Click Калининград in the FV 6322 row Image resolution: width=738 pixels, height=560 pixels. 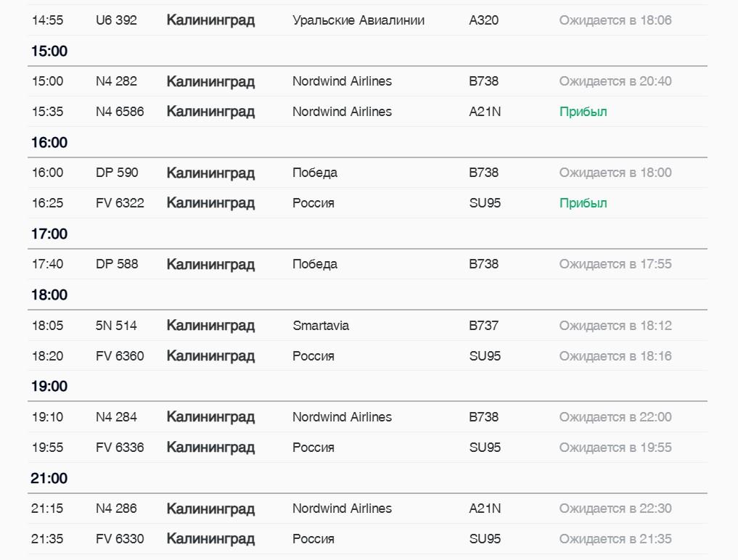point(210,203)
